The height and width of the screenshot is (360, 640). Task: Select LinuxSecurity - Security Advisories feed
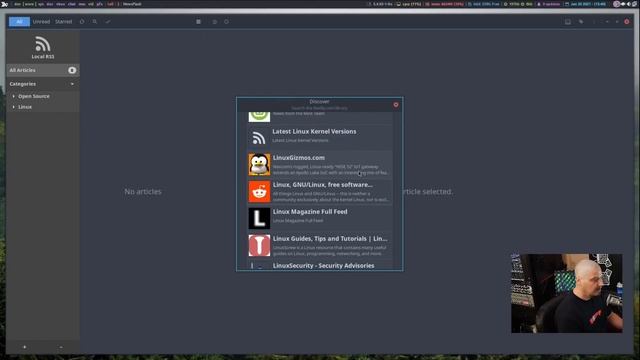point(320,265)
